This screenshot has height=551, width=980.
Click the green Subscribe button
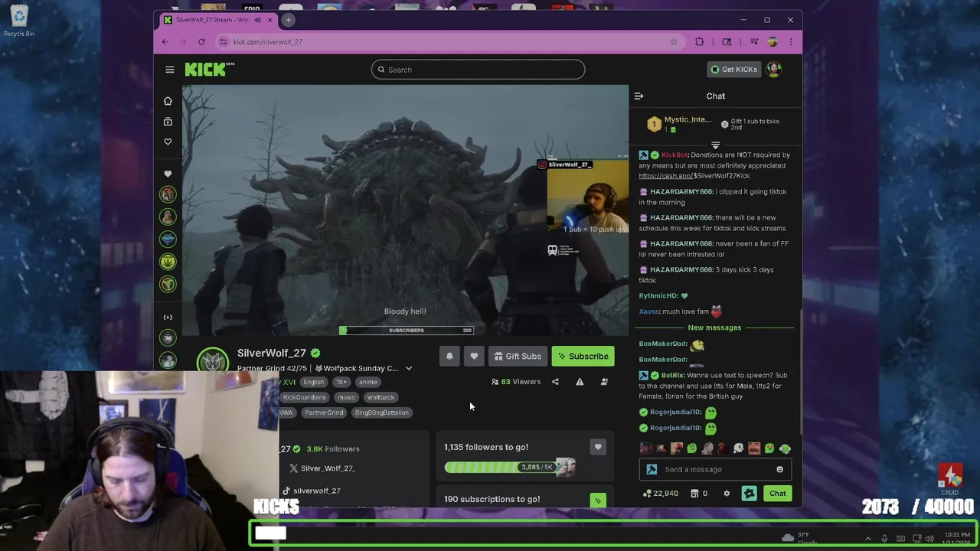coord(583,356)
